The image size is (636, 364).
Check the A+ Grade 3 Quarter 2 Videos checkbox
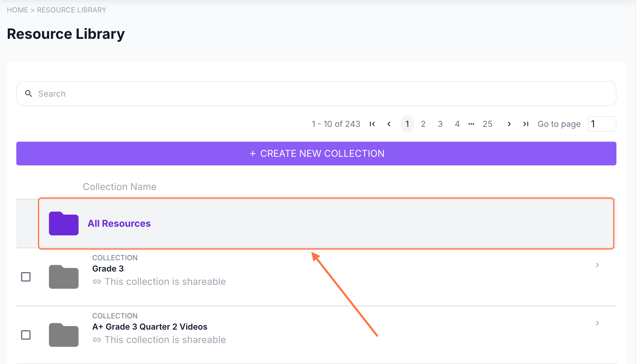point(26,335)
